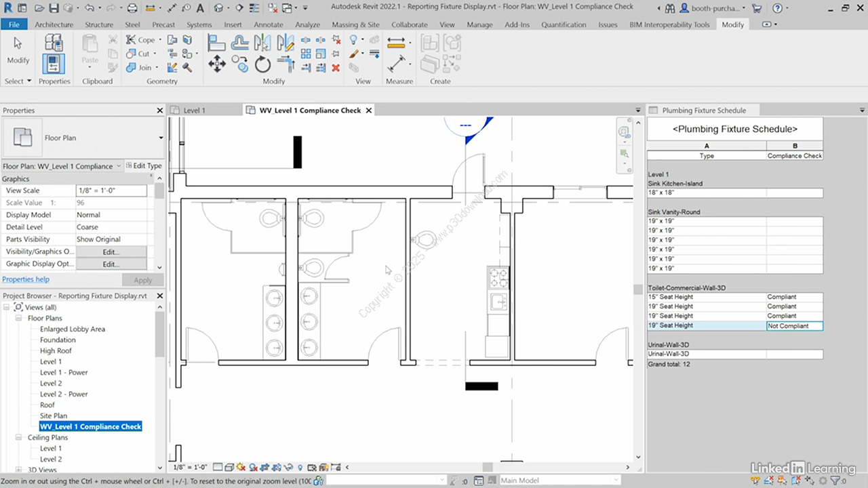Image resolution: width=868 pixels, height=488 pixels.
Task: Click Close Inactive Views icon
Action: pyautogui.click(x=272, y=8)
